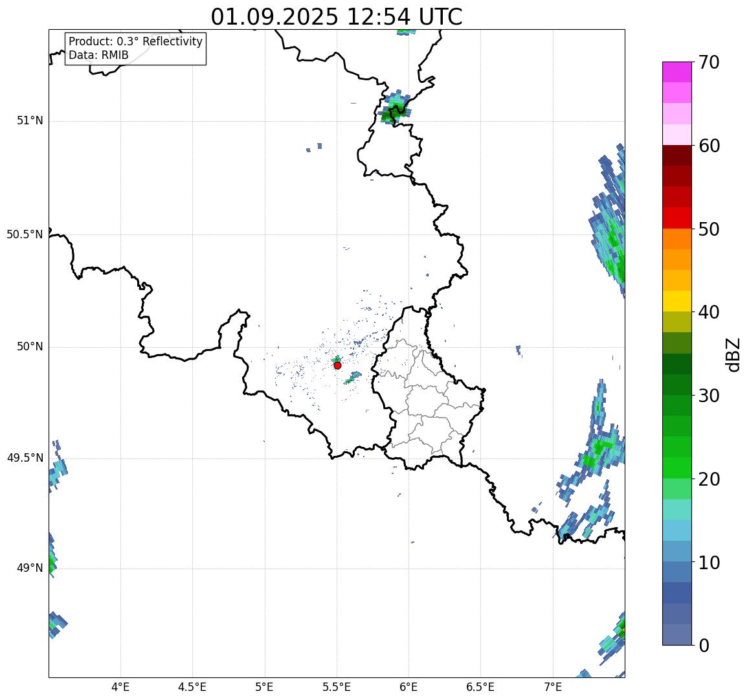Viewport: 749px width, 700px height.
Task: Click colorbar tick label '0'
Action: point(704,646)
